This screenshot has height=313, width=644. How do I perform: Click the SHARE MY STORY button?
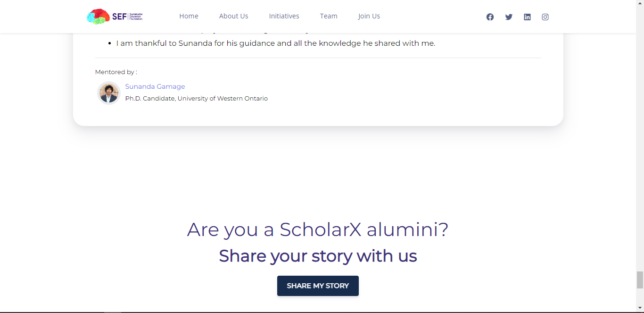(318, 286)
